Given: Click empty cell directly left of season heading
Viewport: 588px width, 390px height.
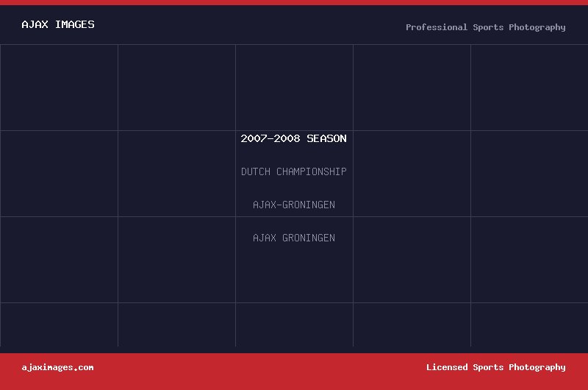Looking at the screenshot, I should click(176, 174).
